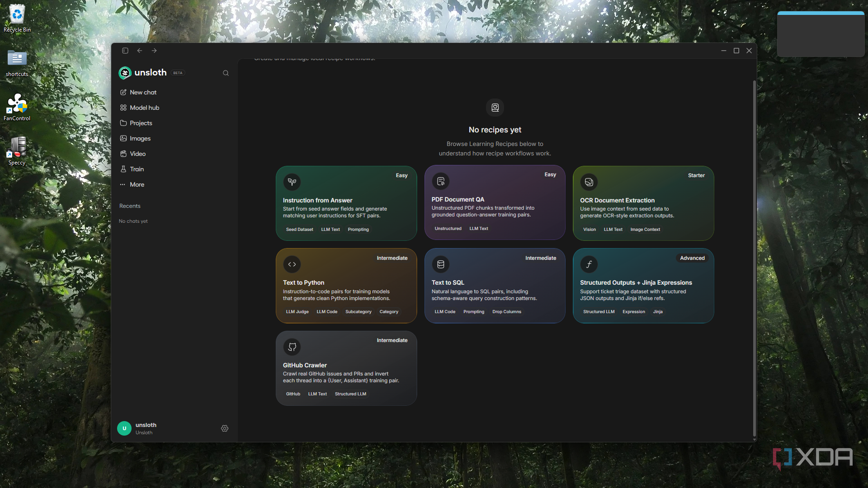Click the OCR Document Extraction icon
The image size is (868, 488).
click(589, 182)
